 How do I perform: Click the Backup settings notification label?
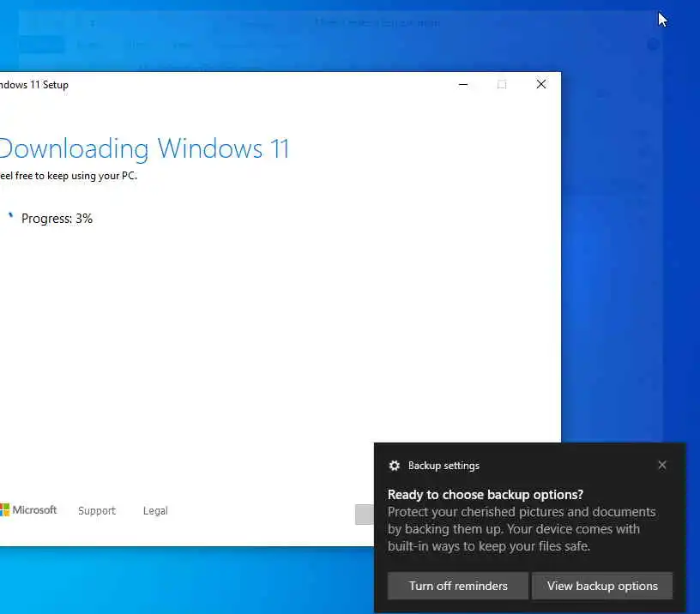(444, 466)
